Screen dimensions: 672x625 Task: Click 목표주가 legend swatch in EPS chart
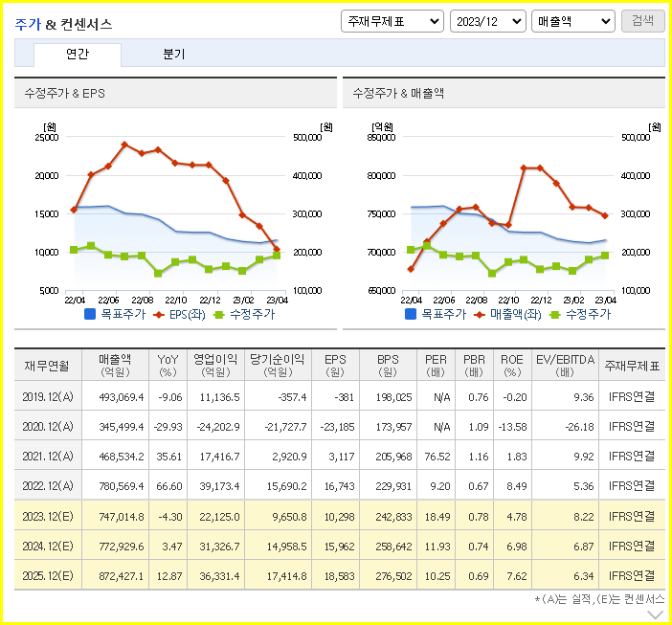pyautogui.click(x=90, y=314)
